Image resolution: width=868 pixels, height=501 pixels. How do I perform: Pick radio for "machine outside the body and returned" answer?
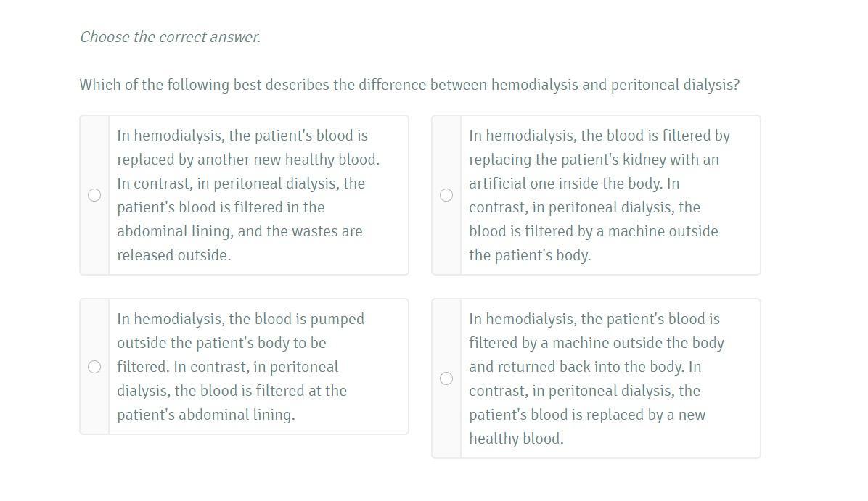[x=446, y=378]
